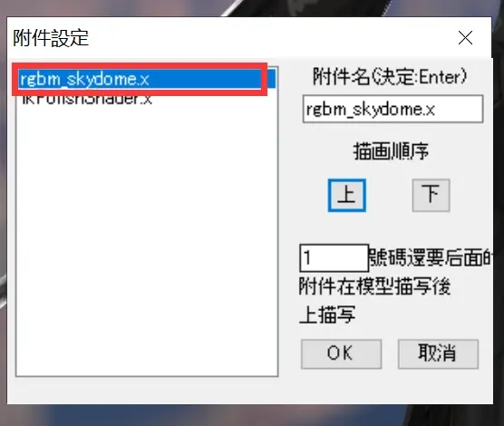Focus the number field containing 1

point(334,257)
